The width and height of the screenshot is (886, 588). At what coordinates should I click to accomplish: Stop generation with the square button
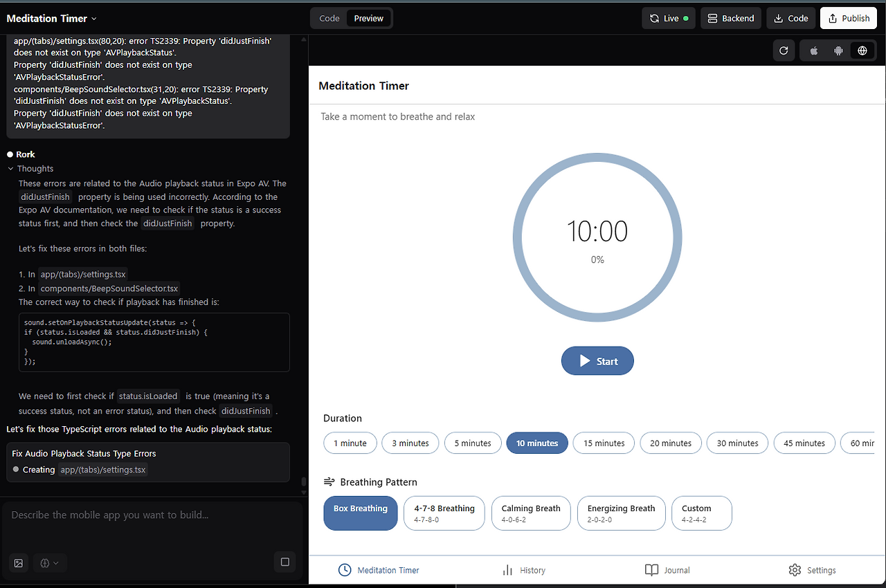click(285, 562)
